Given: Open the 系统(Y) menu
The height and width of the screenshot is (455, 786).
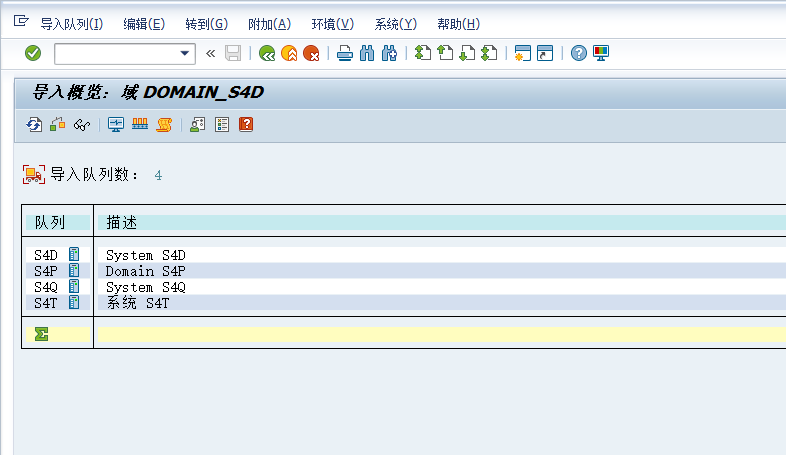Looking at the screenshot, I should [x=396, y=24].
